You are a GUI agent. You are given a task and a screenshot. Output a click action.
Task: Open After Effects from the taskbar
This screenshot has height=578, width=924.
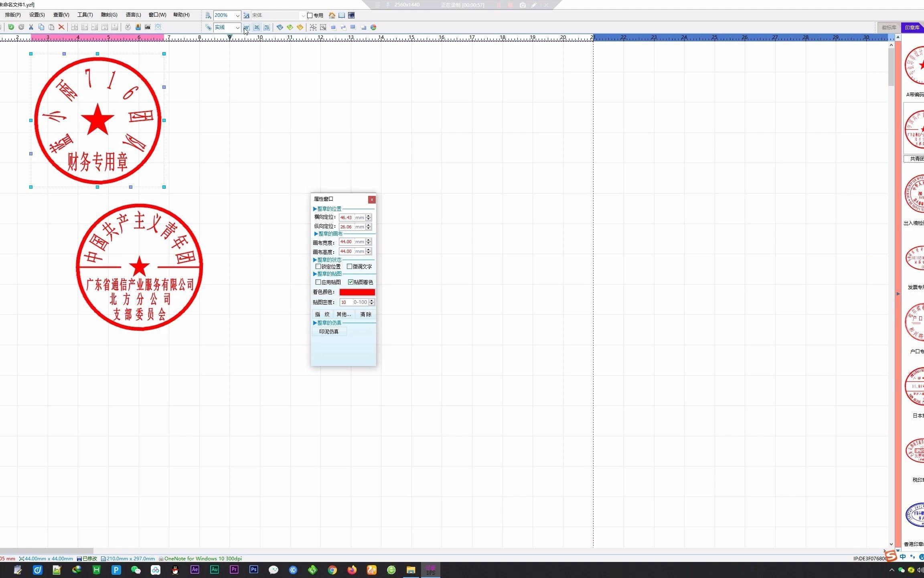(195, 570)
